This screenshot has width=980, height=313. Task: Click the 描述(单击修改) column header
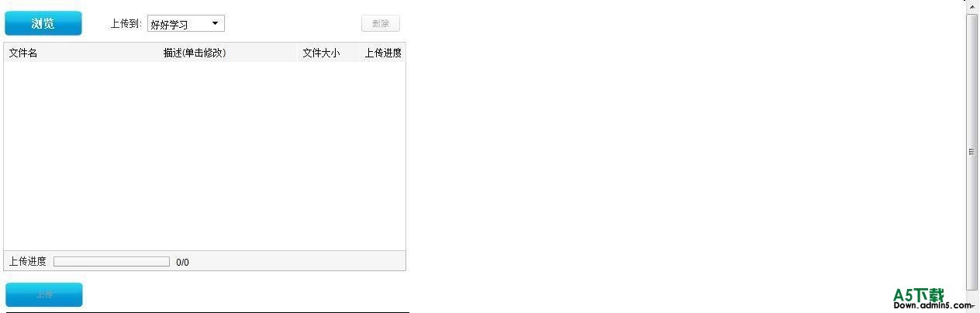tap(195, 53)
